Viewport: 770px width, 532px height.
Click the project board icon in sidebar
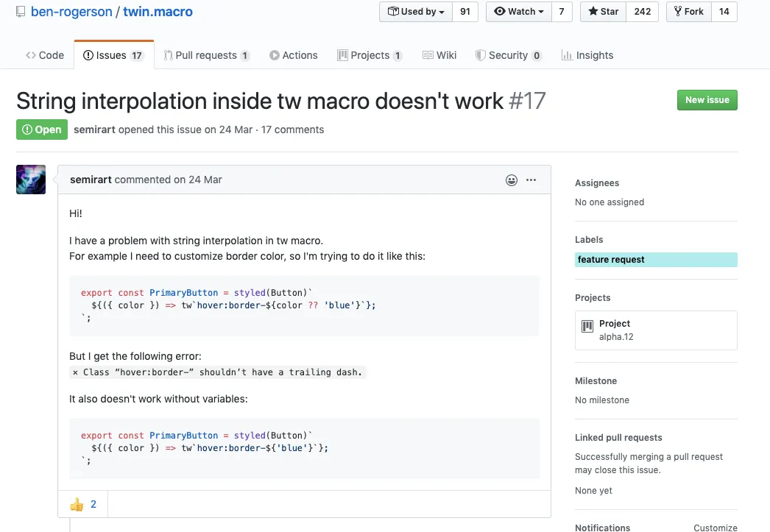(587, 327)
